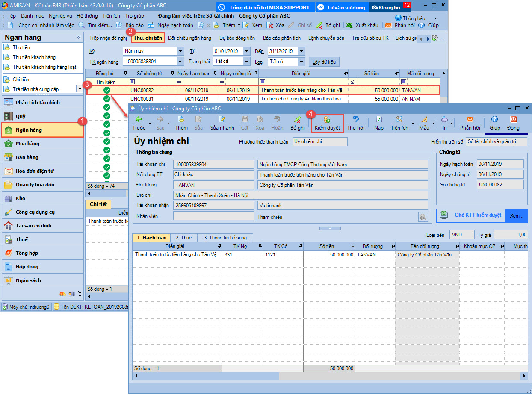Click the Xem... button beside approval status
Image resolution: width=532 pixels, height=395 pixels.
[516, 216]
